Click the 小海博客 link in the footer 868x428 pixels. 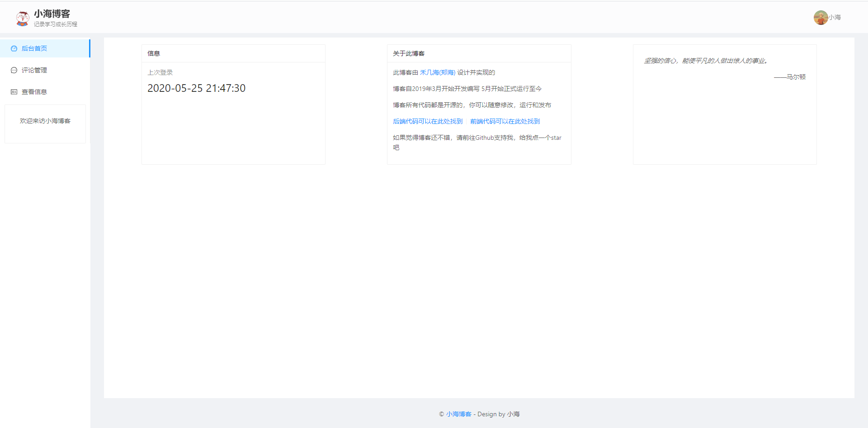pos(458,414)
